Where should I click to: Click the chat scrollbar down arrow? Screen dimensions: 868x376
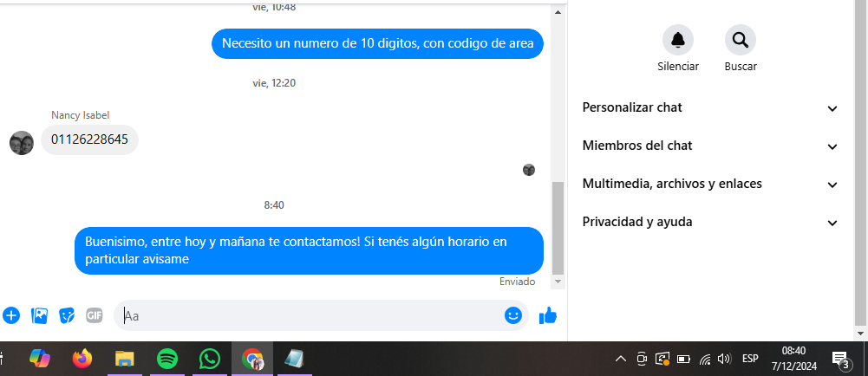tap(558, 282)
